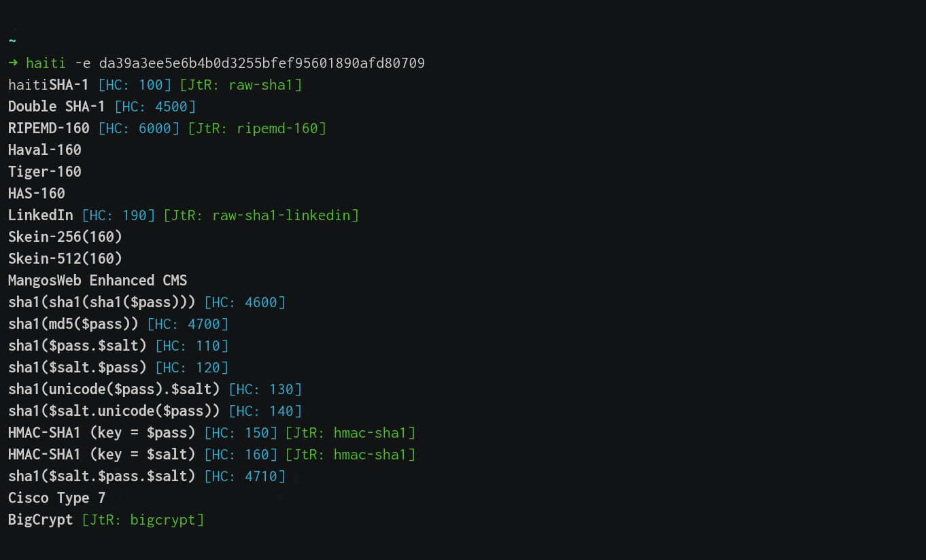The image size is (926, 560).
Task: Click the tilde directory indicator
Action: point(12,41)
